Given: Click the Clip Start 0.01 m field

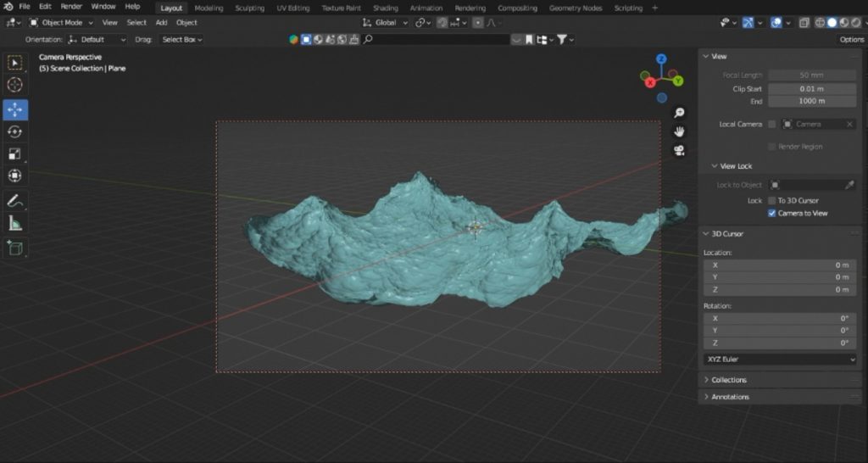Looking at the screenshot, I should pos(812,89).
